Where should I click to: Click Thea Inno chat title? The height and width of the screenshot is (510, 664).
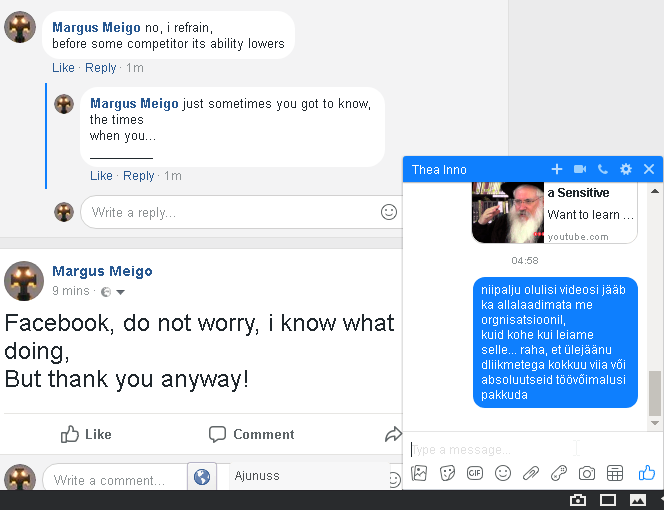[x=439, y=170]
